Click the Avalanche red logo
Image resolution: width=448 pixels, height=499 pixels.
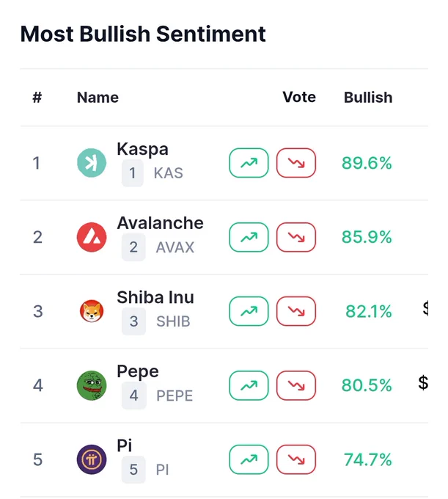tap(92, 237)
